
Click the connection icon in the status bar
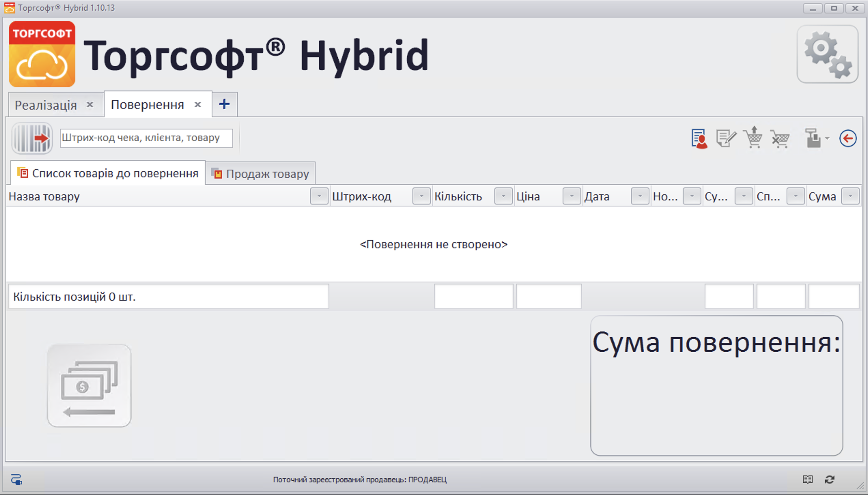pos(16,479)
